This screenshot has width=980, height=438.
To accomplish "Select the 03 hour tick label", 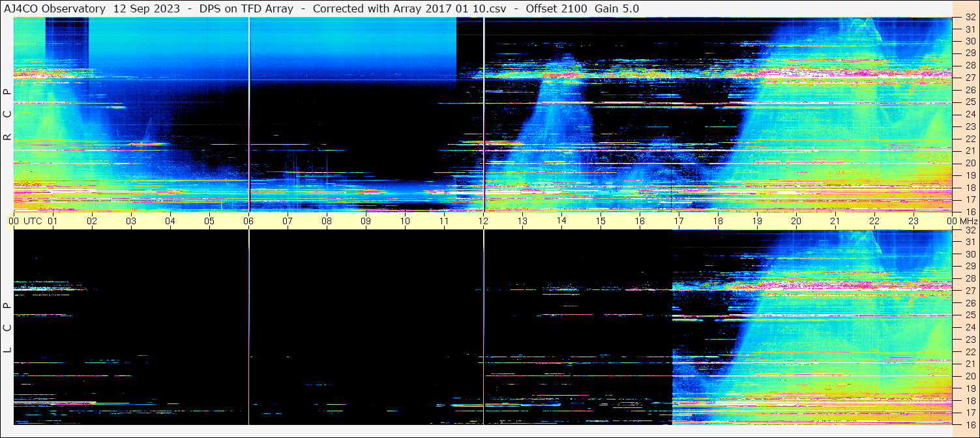I will click(131, 221).
